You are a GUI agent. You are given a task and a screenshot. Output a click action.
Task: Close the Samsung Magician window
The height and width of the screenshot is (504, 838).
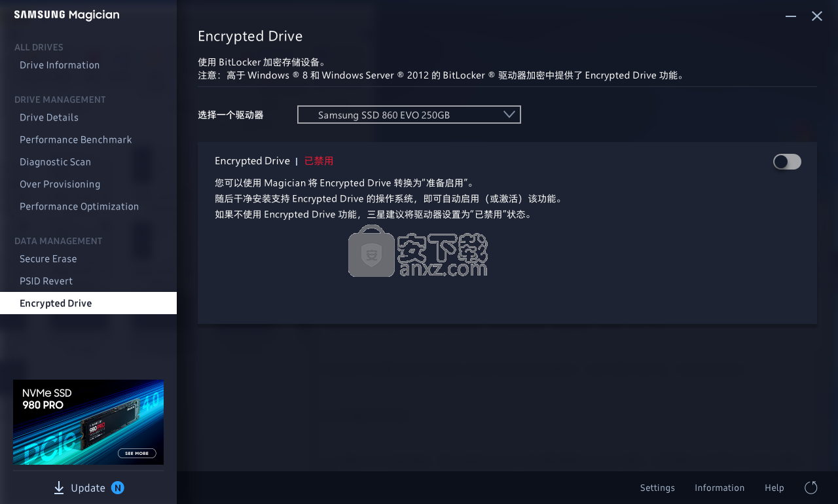(x=817, y=16)
